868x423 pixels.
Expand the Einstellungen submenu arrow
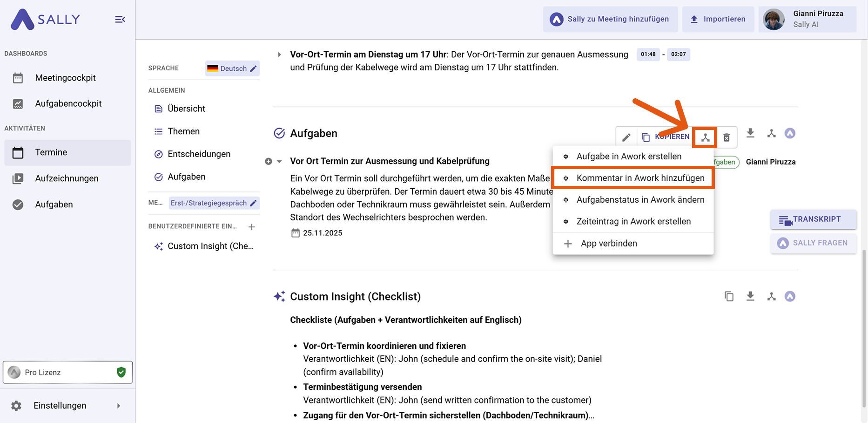[119, 406]
